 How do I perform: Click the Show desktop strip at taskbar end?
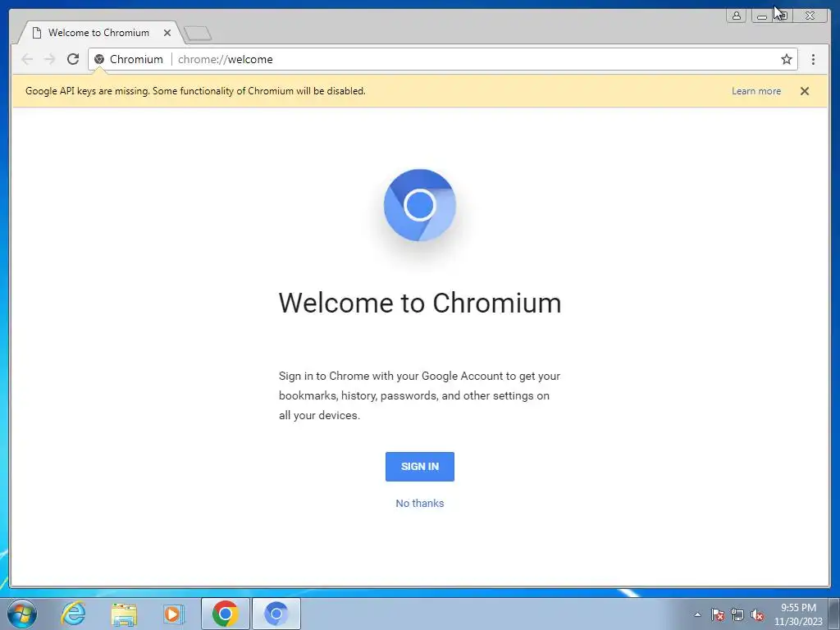[834, 614]
